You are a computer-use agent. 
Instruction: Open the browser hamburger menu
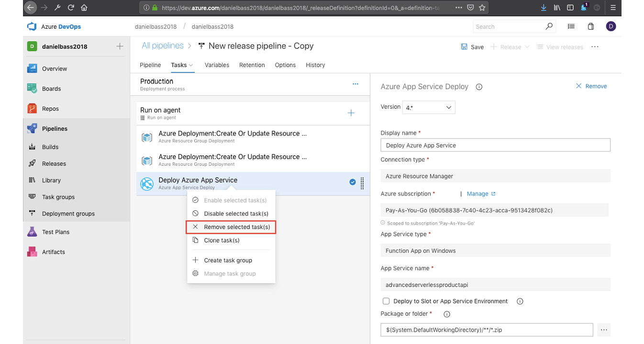pyautogui.click(x=613, y=8)
